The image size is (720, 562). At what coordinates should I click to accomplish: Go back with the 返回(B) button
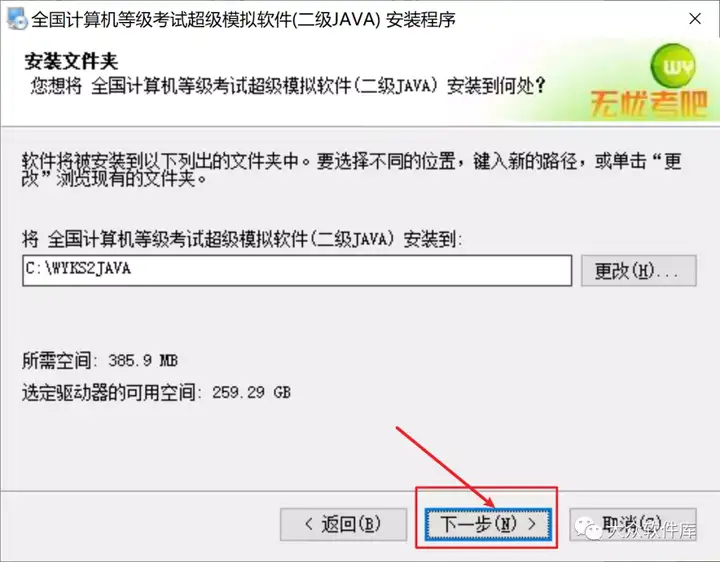point(343,524)
